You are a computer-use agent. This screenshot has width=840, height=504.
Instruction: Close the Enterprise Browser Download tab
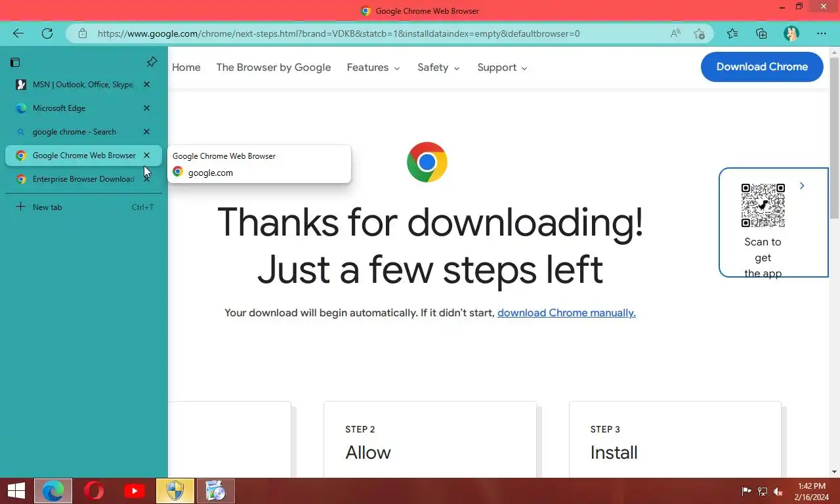point(147,179)
